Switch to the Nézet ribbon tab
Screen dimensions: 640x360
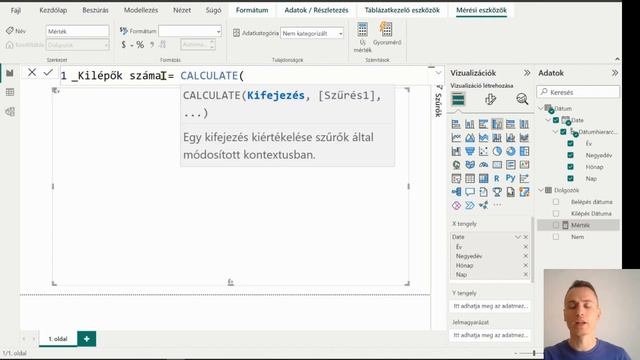point(182,10)
